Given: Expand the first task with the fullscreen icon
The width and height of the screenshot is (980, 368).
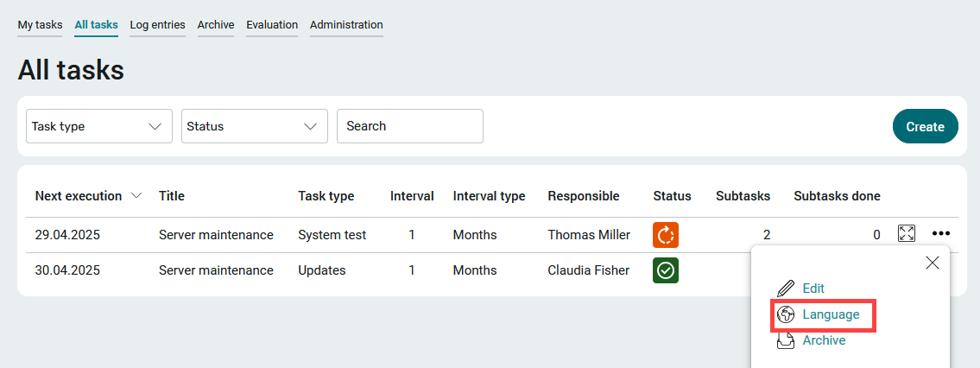Looking at the screenshot, I should pos(907,233).
